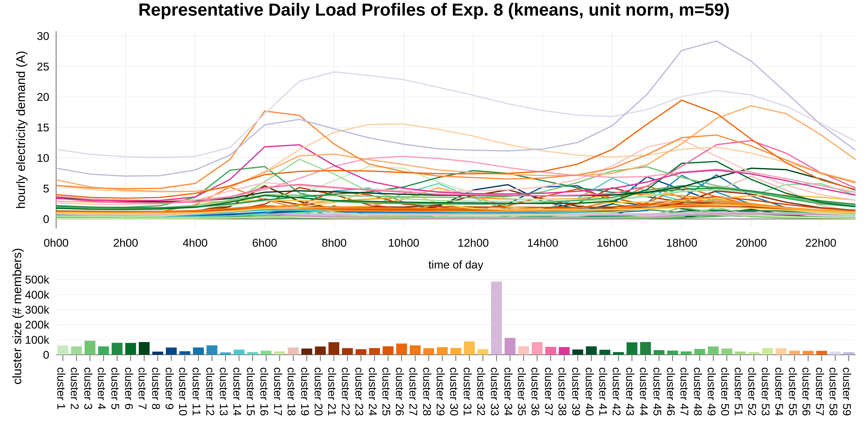Click the 18h00 time axis label
This screenshot has height=432, width=868.
[682, 243]
